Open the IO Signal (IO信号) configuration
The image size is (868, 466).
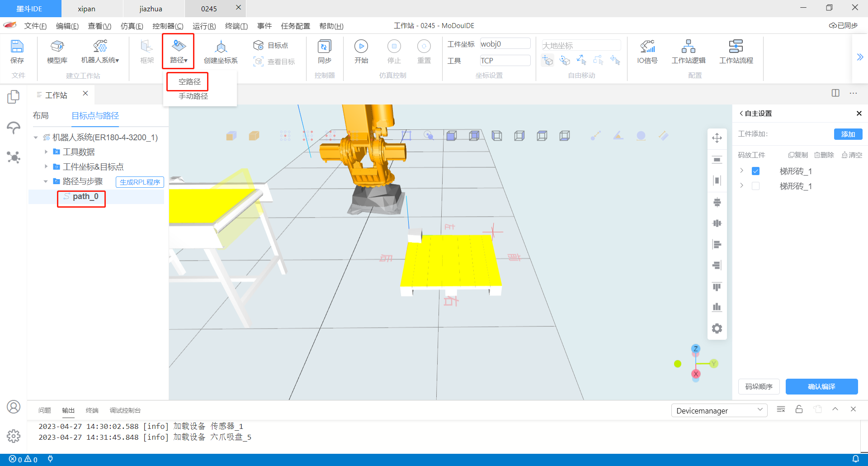tap(647, 47)
